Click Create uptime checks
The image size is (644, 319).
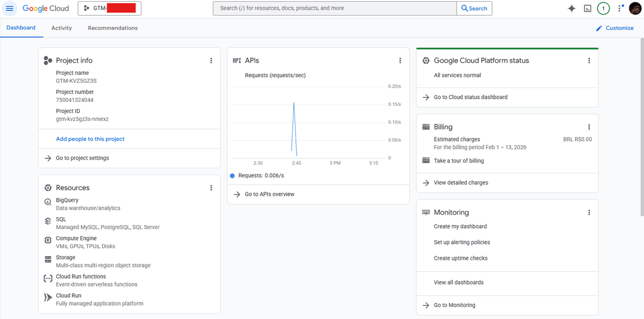pyautogui.click(x=461, y=258)
